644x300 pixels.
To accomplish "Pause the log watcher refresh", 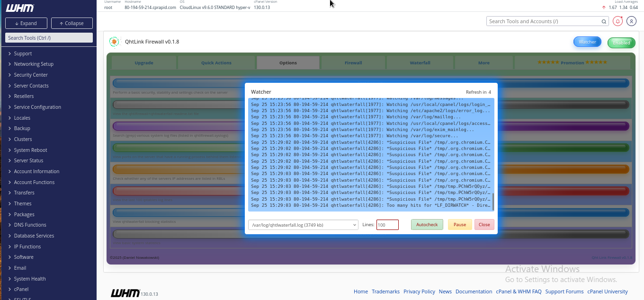I will click(459, 225).
